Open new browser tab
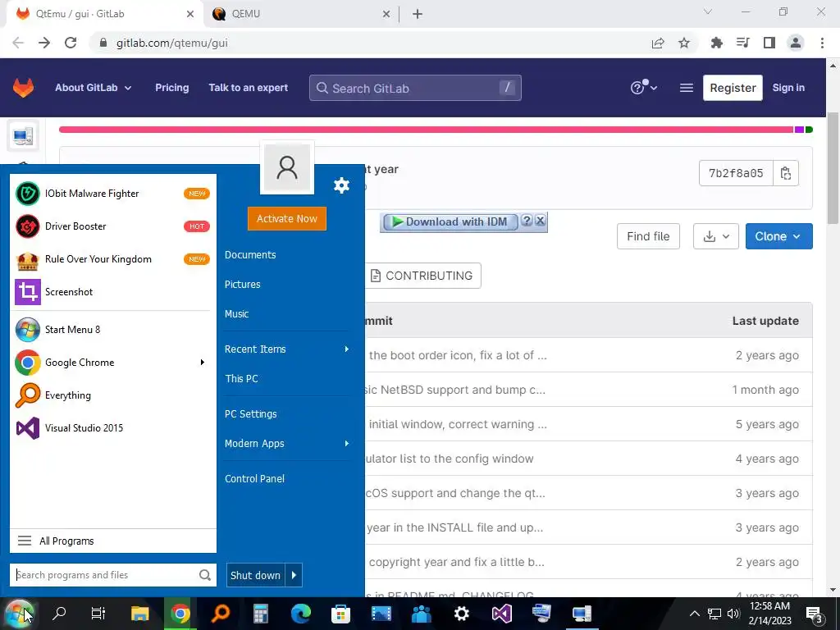The width and height of the screenshot is (840, 630). (418, 14)
